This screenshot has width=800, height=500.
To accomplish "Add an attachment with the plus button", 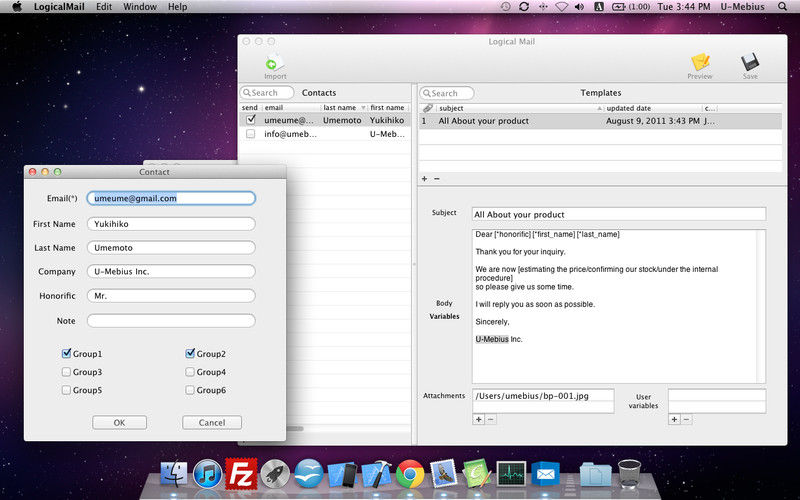I will click(x=479, y=419).
